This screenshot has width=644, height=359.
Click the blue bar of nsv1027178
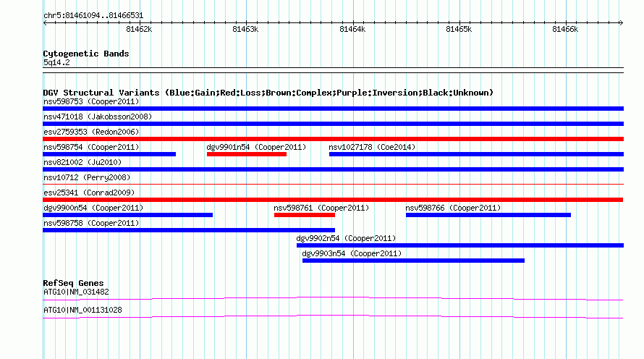[476, 154]
